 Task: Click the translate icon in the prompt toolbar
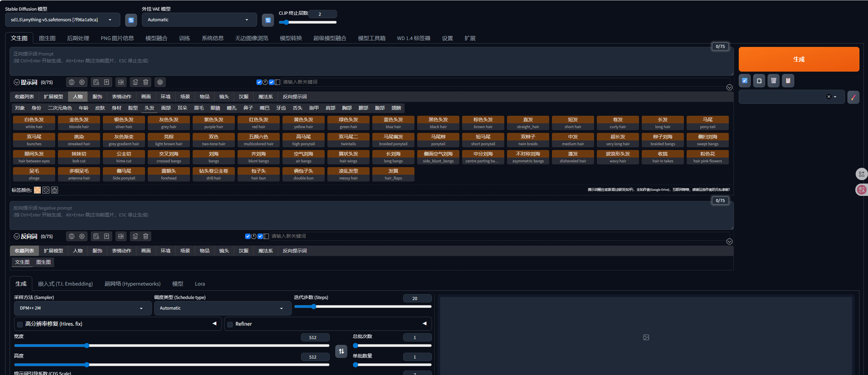click(x=121, y=82)
